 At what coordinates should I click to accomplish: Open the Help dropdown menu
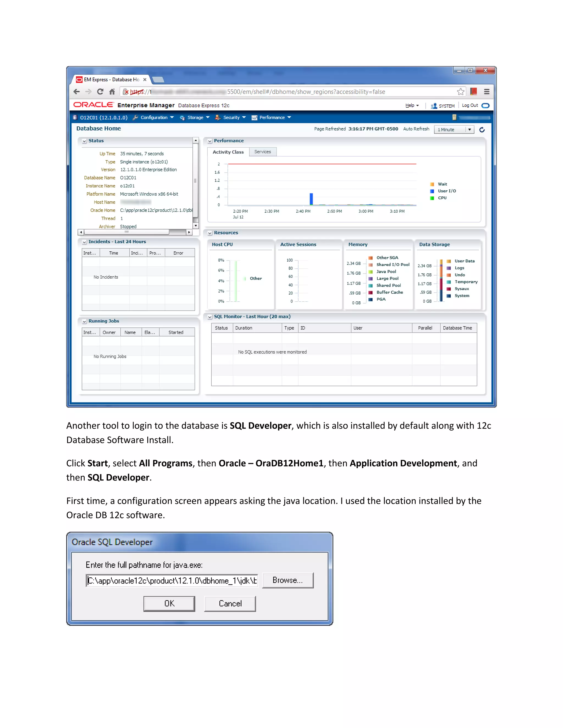click(412, 105)
